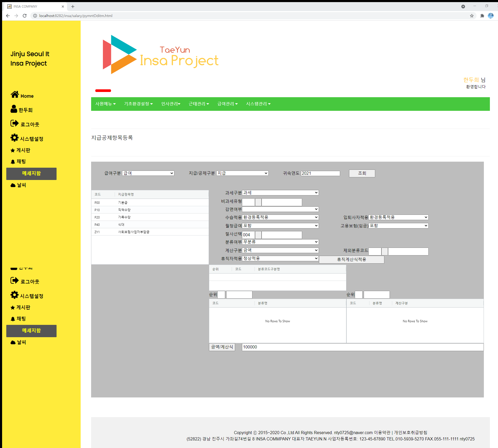Click the amount field showing 100000
The width and height of the screenshot is (498, 448).
pyautogui.click(x=363, y=347)
